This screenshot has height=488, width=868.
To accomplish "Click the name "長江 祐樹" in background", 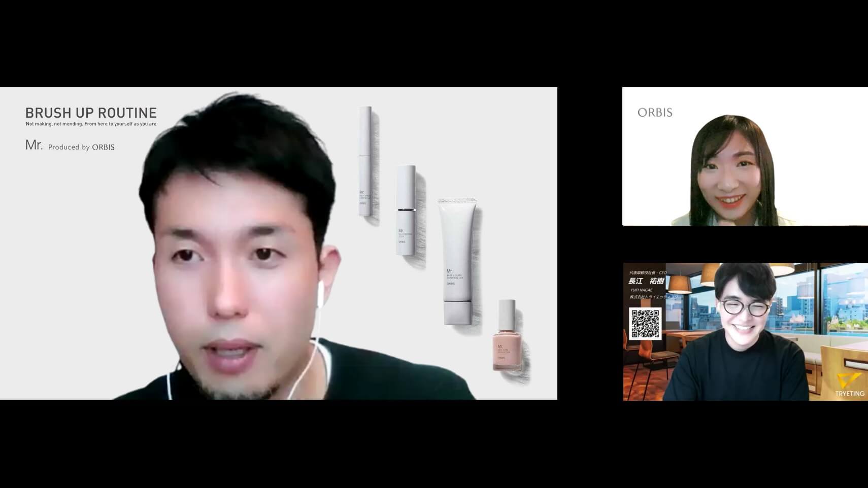I will click(646, 281).
